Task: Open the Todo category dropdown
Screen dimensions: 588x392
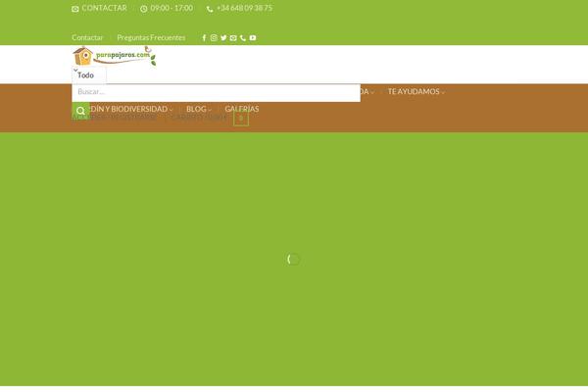Action: point(89,75)
